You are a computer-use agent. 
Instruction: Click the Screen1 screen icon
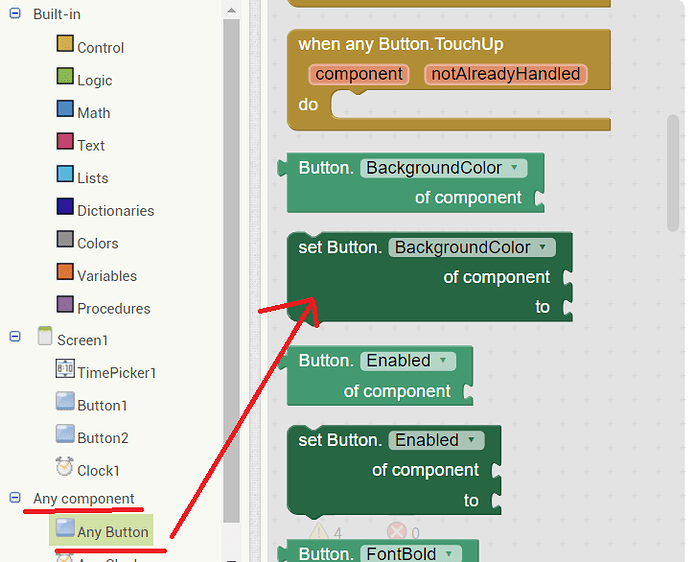click(45, 336)
